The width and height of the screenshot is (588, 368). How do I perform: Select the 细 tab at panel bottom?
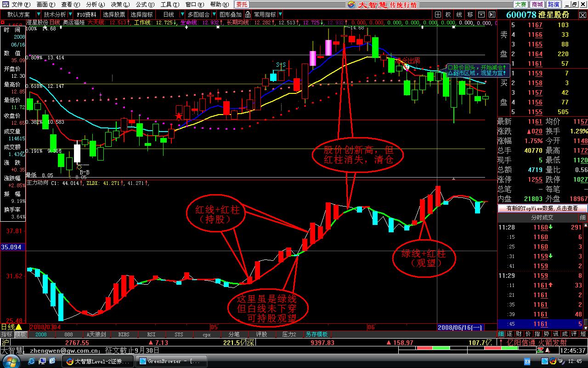pos(502,334)
